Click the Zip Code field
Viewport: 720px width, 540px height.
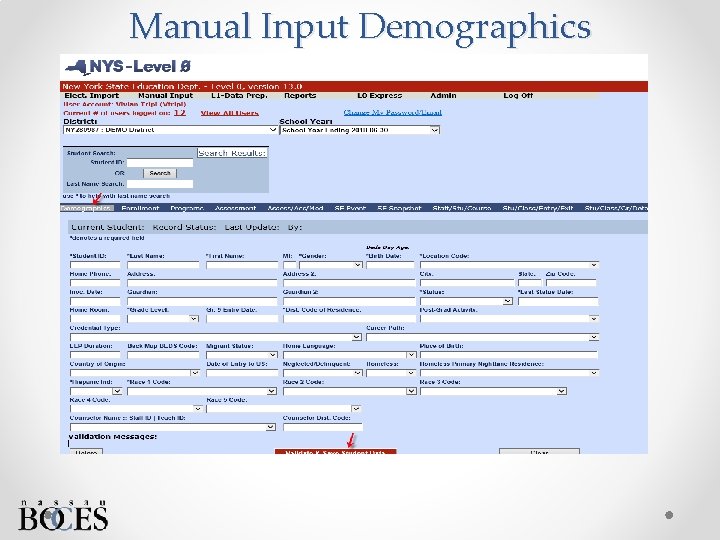571,283
